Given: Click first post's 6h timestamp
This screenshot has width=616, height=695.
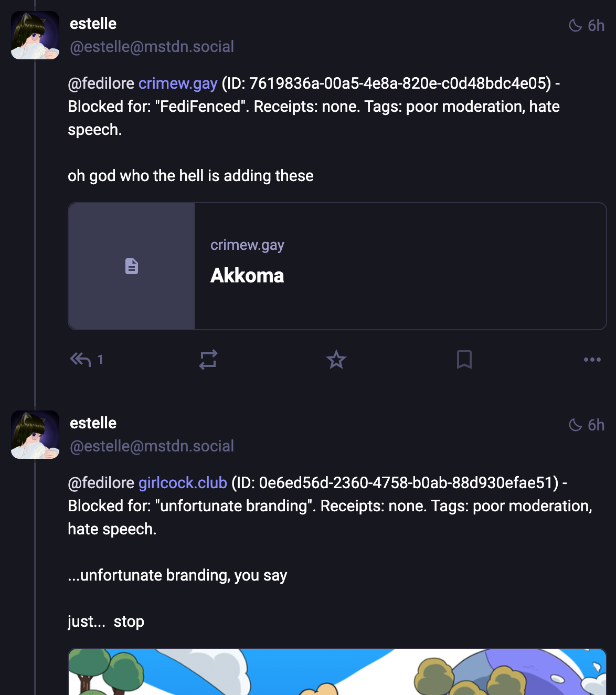Looking at the screenshot, I should [596, 26].
